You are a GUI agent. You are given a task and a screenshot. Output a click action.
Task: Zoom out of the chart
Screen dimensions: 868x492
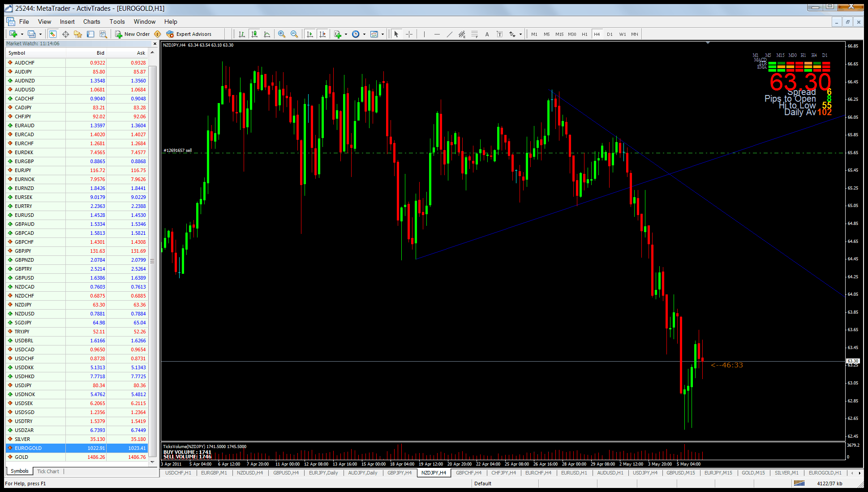294,34
